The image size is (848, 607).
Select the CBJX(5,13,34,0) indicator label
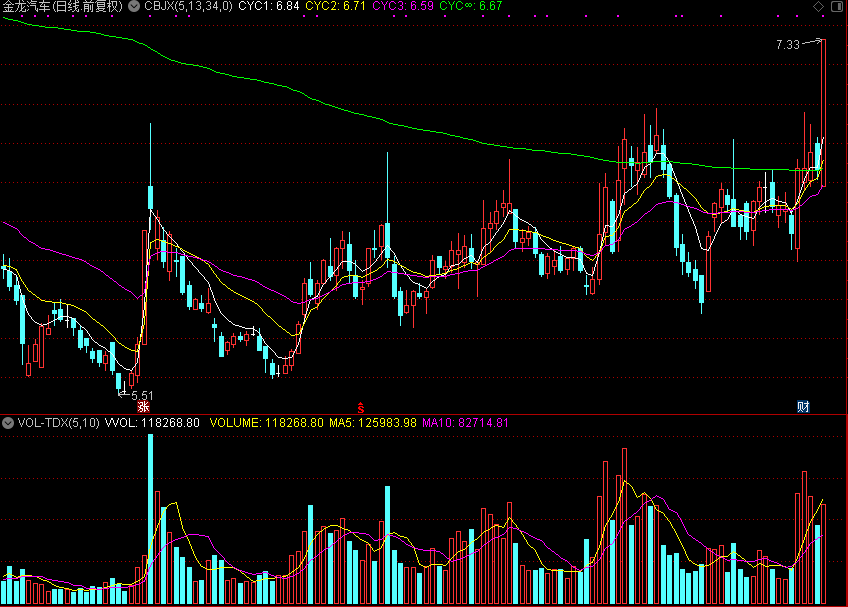(188, 6)
